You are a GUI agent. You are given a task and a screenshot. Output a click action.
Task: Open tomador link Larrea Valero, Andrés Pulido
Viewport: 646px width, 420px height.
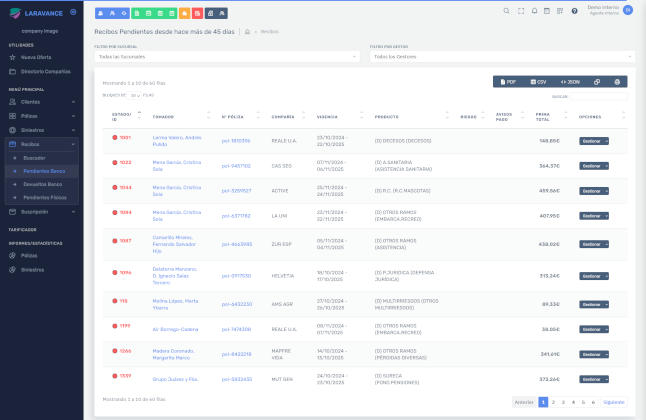(x=177, y=139)
